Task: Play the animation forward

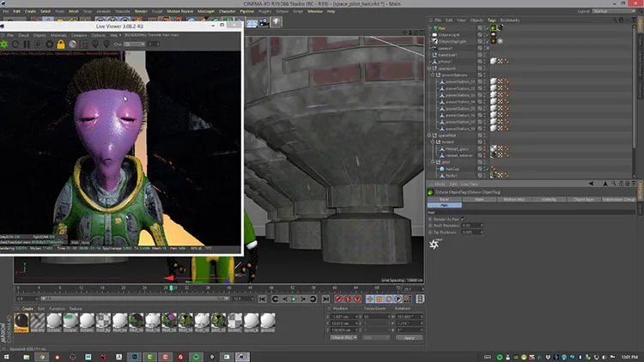Action: [x=294, y=299]
